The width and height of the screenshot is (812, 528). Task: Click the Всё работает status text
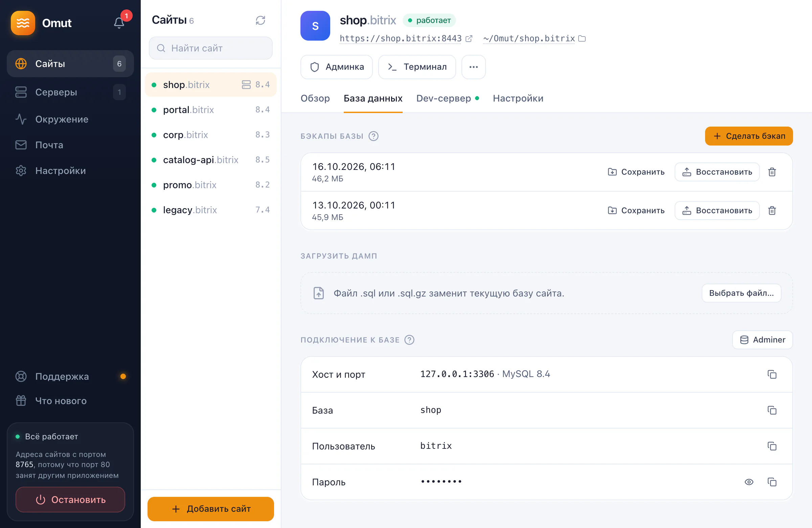click(51, 437)
